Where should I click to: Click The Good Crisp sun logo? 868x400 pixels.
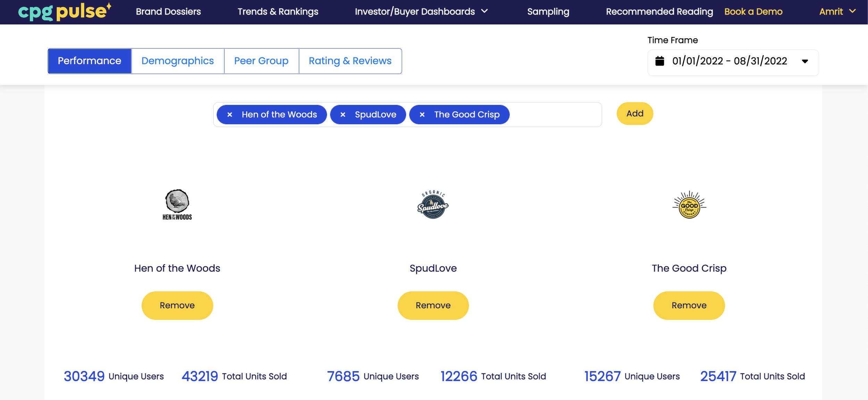[x=689, y=205]
